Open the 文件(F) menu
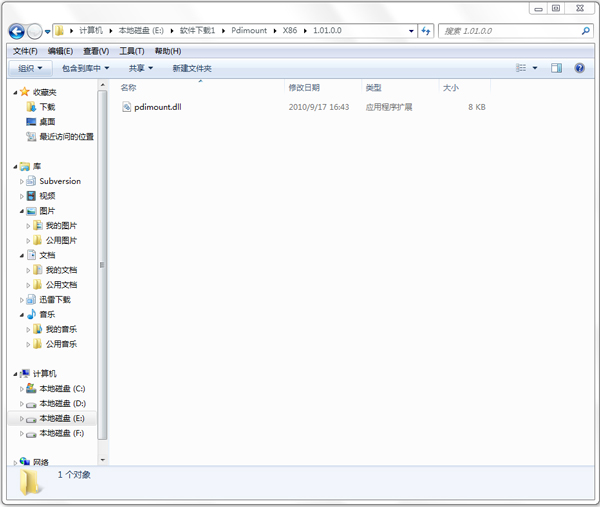600x507 pixels. [25, 51]
